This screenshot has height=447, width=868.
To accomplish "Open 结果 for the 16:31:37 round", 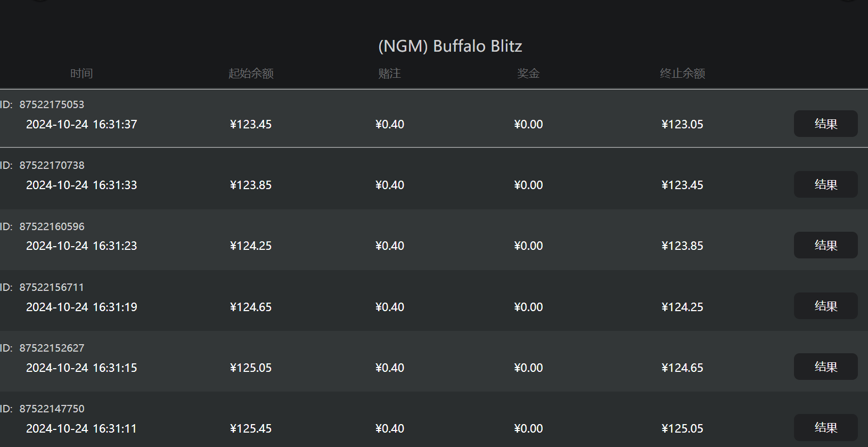I will [x=825, y=124].
